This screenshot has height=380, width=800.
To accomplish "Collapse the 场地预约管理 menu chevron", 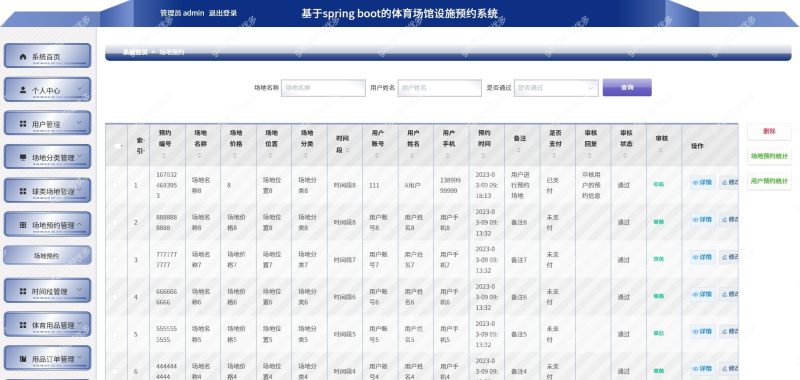I will click(79, 224).
